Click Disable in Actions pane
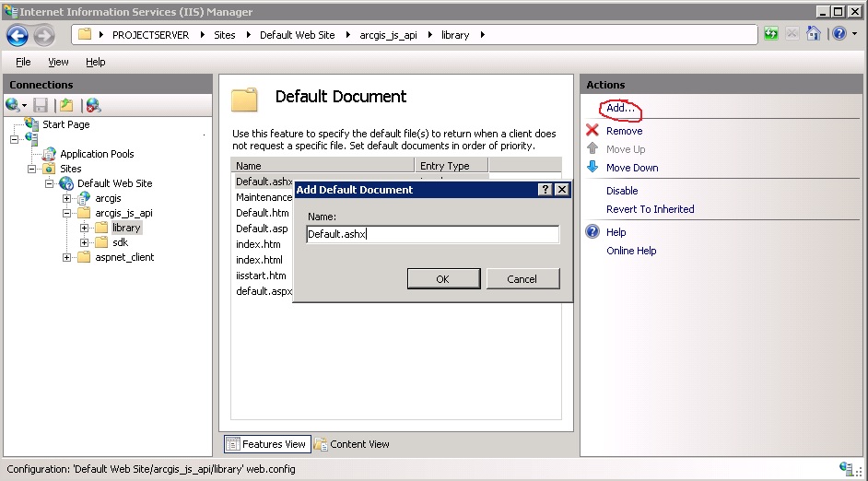This screenshot has height=481, width=868. pyautogui.click(x=622, y=191)
